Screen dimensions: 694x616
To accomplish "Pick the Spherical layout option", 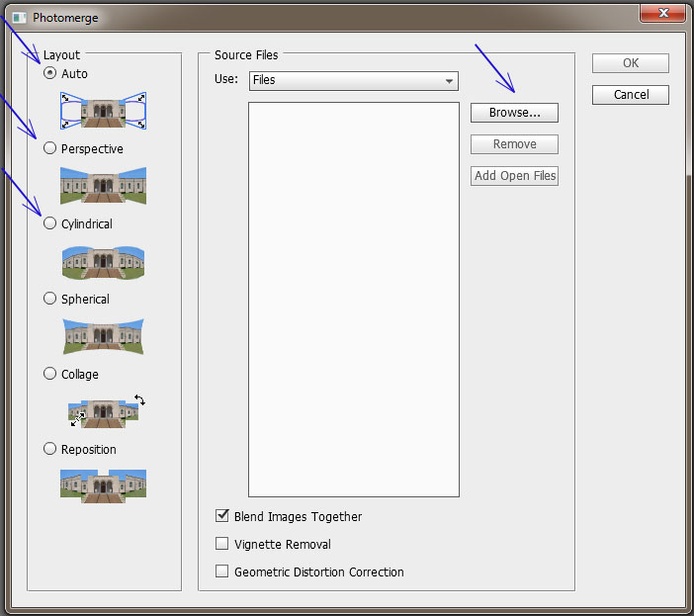I will 50,299.
